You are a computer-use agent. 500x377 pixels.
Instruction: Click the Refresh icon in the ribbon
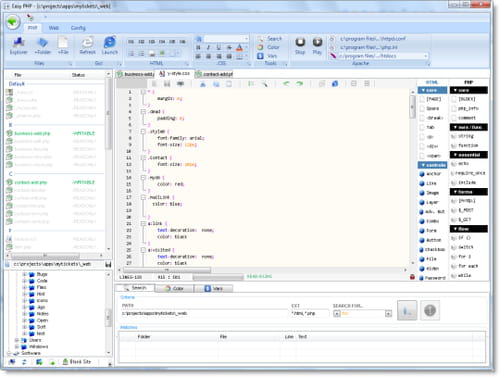(88, 43)
